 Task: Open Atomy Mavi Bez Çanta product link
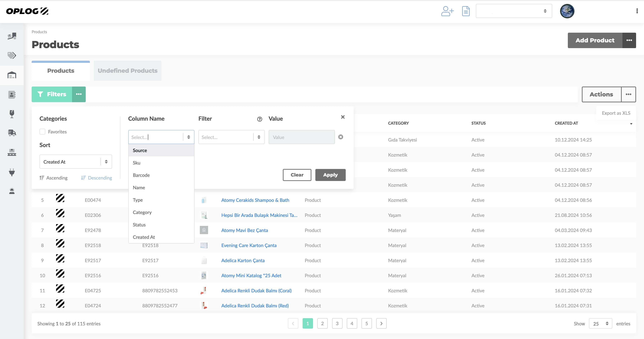[x=244, y=230]
